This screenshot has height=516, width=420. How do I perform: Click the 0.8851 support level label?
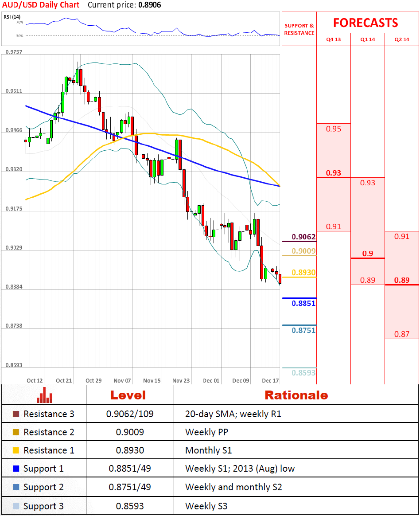click(x=303, y=304)
